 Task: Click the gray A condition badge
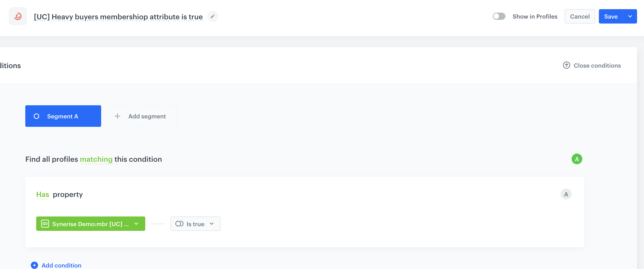pos(566,194)
